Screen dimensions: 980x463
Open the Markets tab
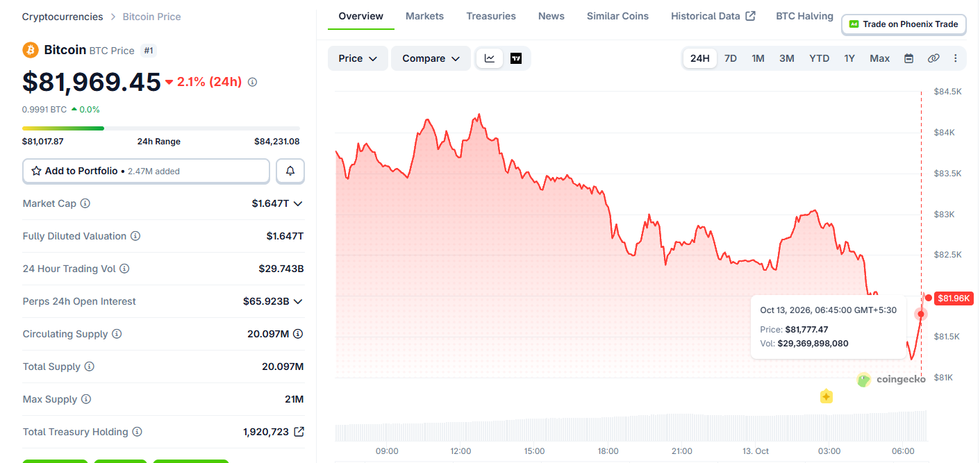pos(424,16)
